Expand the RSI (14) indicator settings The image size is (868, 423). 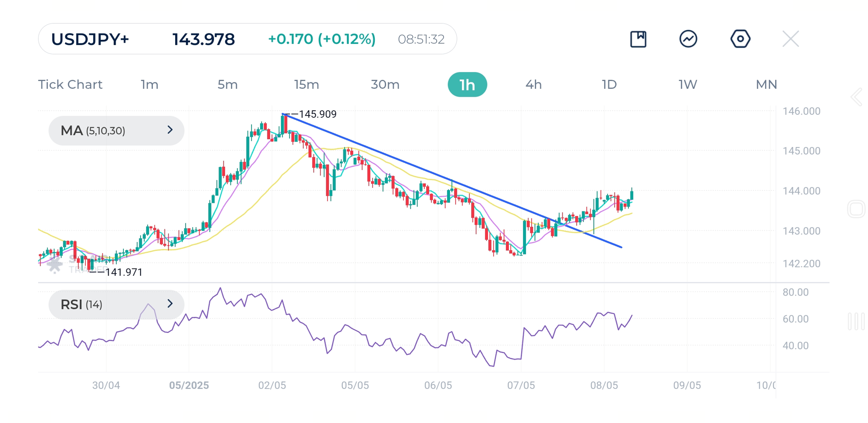point(116,304)
